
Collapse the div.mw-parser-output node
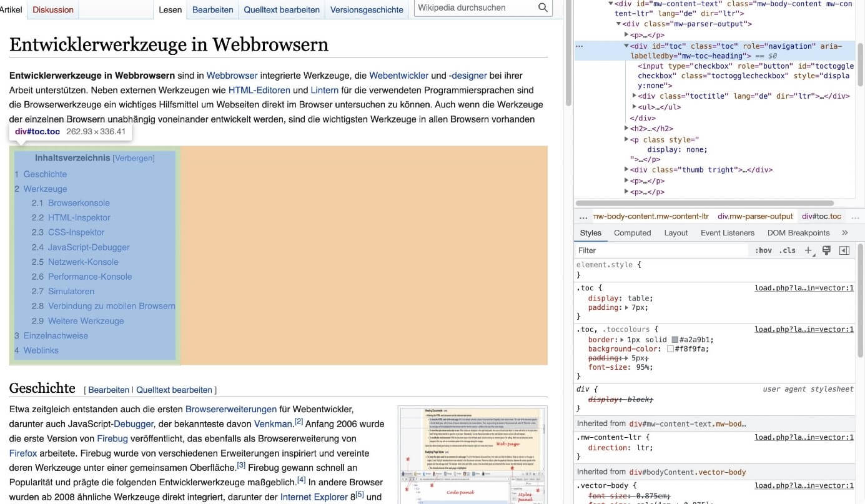(x=618, y=24)
